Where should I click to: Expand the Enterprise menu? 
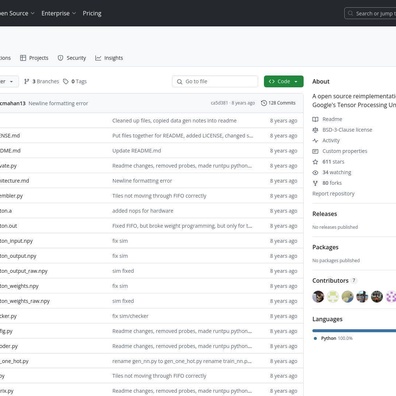59,13
